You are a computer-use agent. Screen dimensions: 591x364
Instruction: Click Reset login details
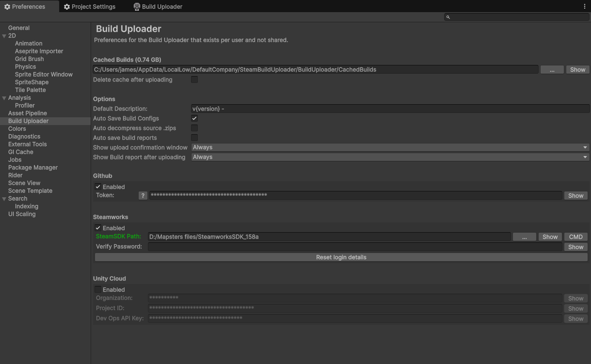pyautogui.click(x=341, y=257)
